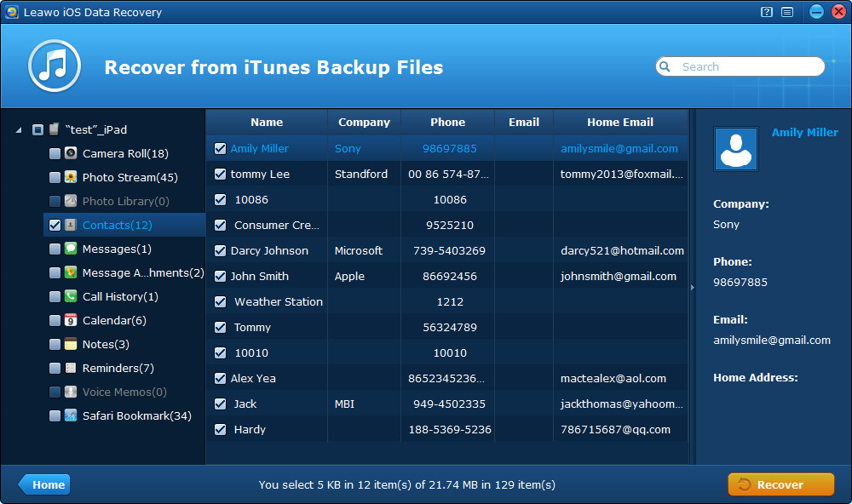Open Messages(1) category

[x=117, y=249]
